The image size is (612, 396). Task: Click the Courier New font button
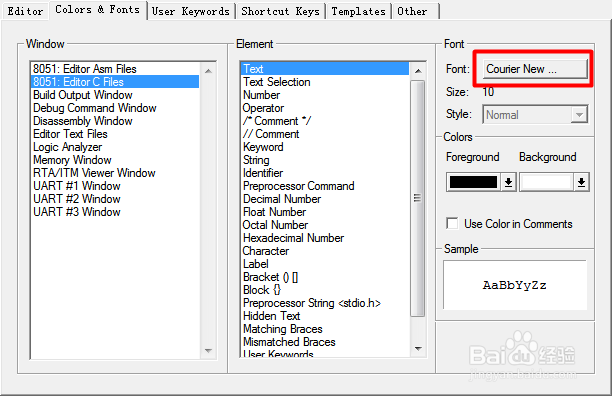click(x=535, y=69)
